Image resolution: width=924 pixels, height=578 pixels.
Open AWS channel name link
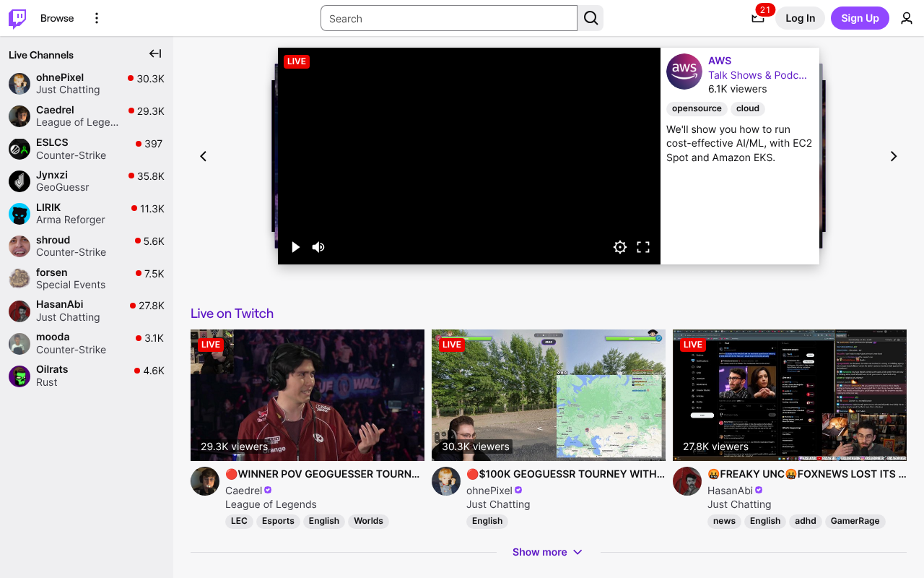coord(720,61)
